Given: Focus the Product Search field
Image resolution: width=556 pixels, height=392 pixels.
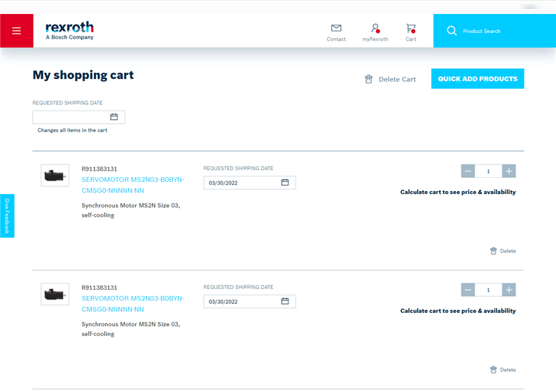Looking at the screenshot, I should coord(494,31).
